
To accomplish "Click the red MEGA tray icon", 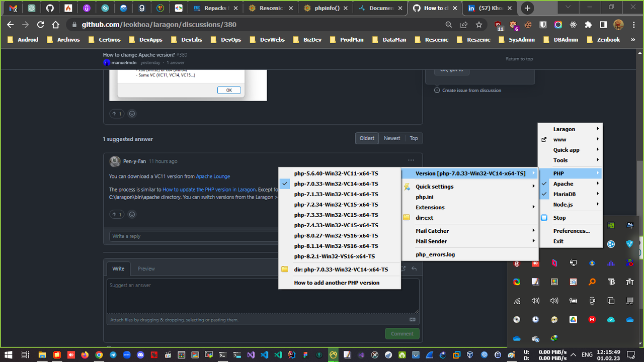I will [592, 319].
